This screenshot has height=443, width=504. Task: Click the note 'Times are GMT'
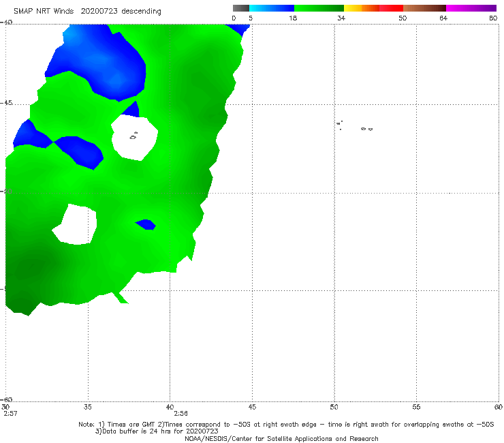coord(131,425)
